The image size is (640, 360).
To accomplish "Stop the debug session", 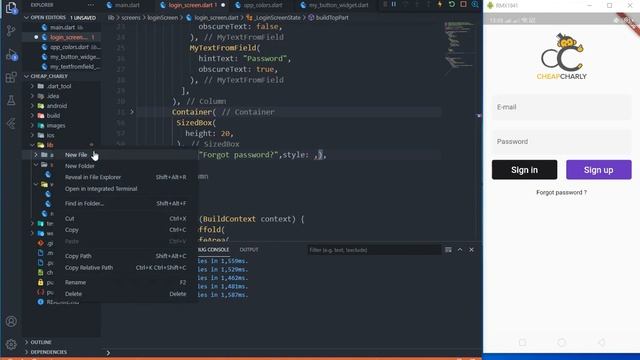I will click(x=463, y=4).
